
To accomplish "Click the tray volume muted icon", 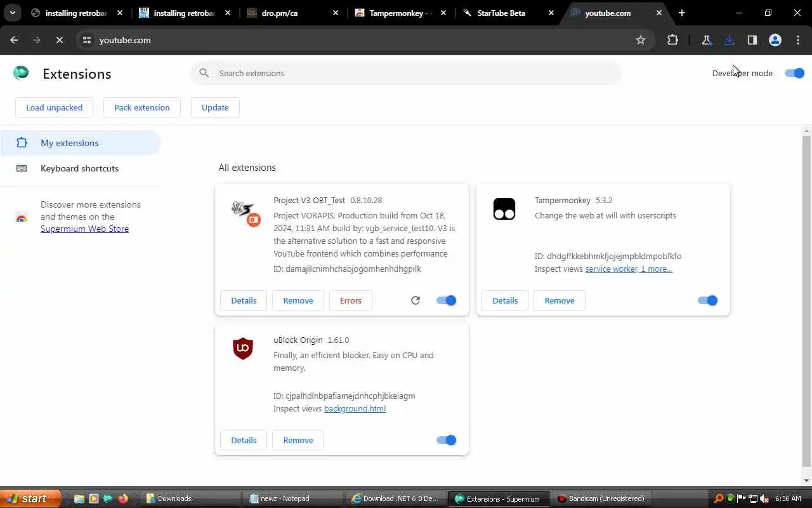I will tap(764, 498).
